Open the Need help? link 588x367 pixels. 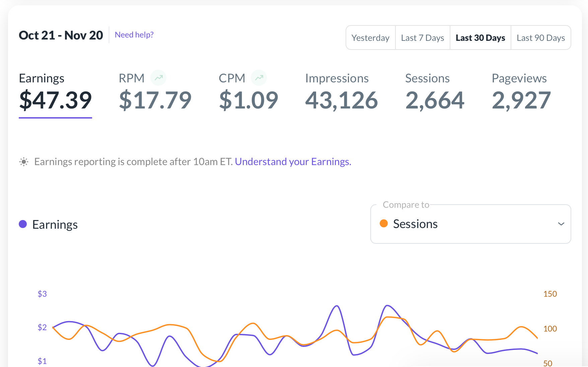[x=134, y=35]
